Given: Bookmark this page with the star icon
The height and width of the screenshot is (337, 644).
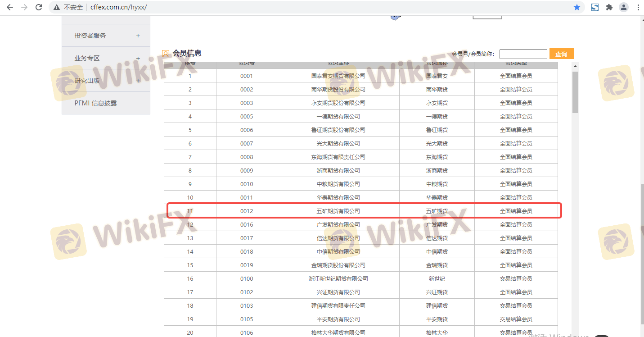Looking at the screenshot, I should pos(577,7).
